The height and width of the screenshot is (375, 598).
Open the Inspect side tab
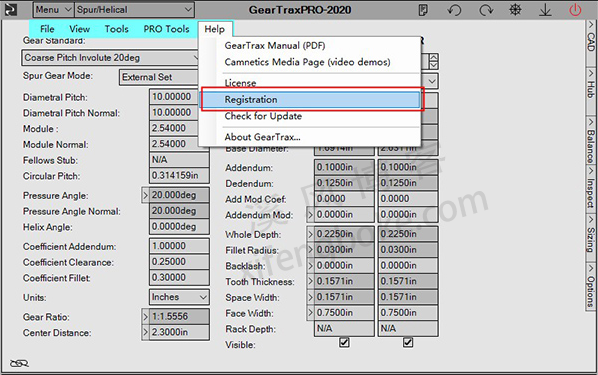point(591,189)
